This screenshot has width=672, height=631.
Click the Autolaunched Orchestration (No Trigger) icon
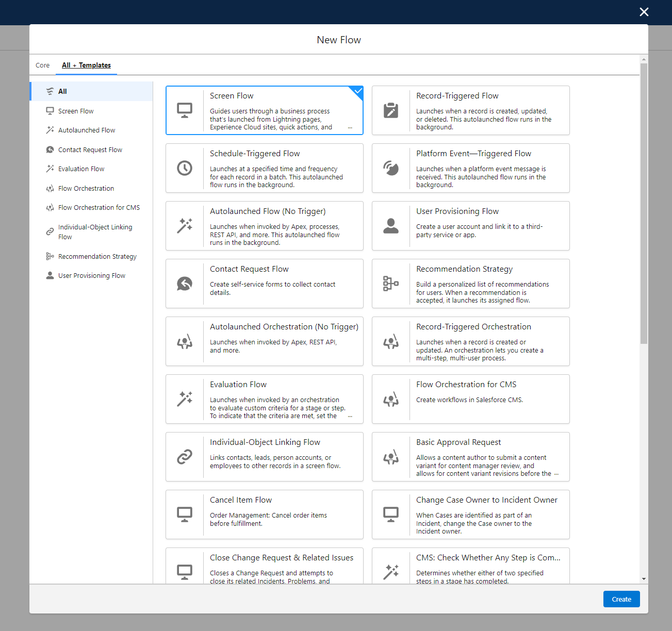point(185,341)
